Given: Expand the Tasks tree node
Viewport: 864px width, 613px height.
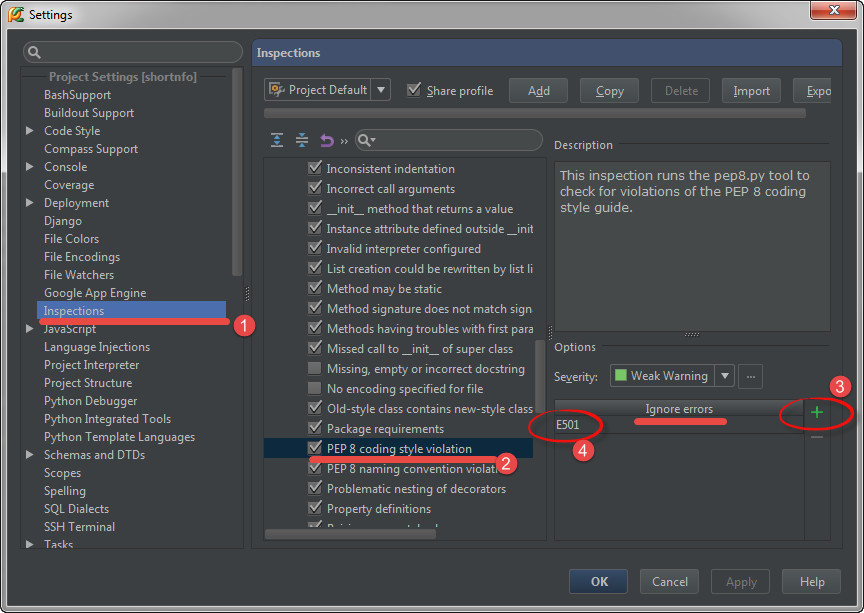Looking at the screenshot, I should click(30, 544).
